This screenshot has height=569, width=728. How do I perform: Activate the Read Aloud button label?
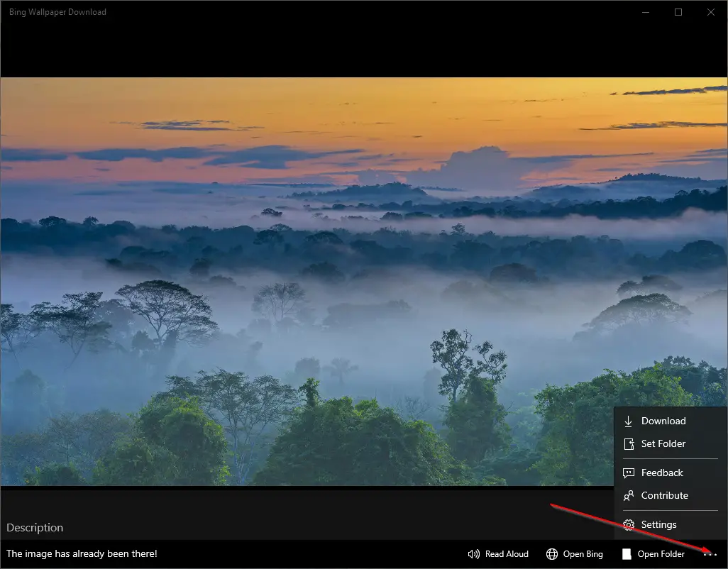(x=507, y=554)
